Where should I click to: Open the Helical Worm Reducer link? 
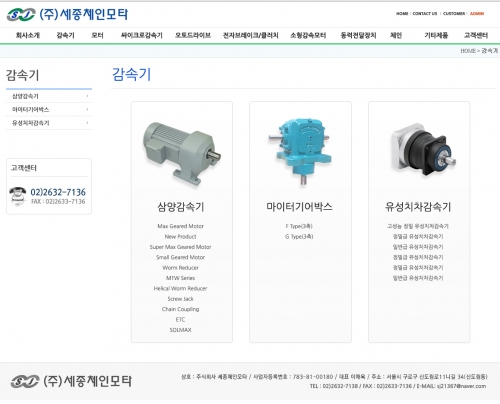[x=180, y=288]
